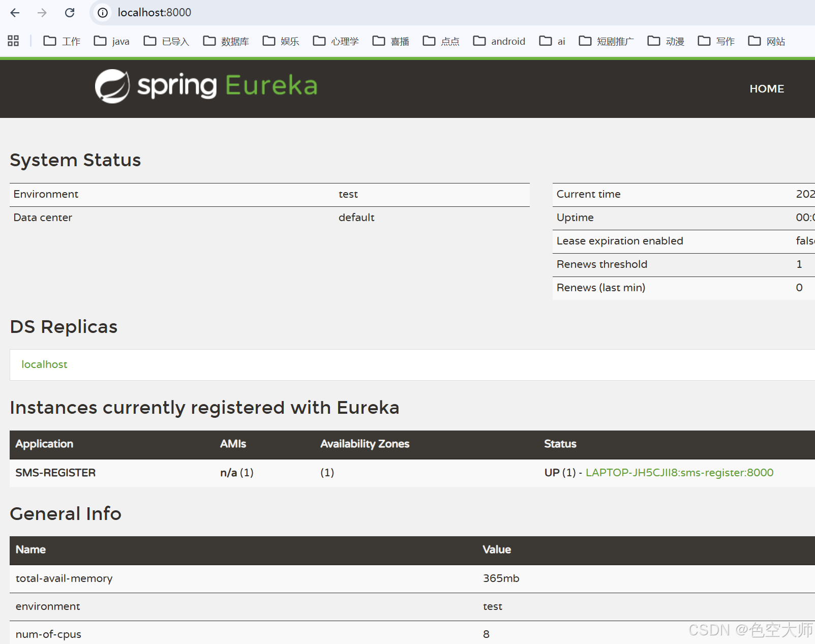
Task: Open the 工作 bookmark folder
Action: (x=62, y=41)
